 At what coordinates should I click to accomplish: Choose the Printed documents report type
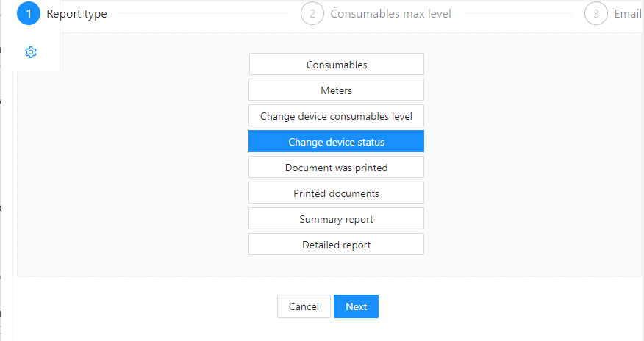click(337, 193)
